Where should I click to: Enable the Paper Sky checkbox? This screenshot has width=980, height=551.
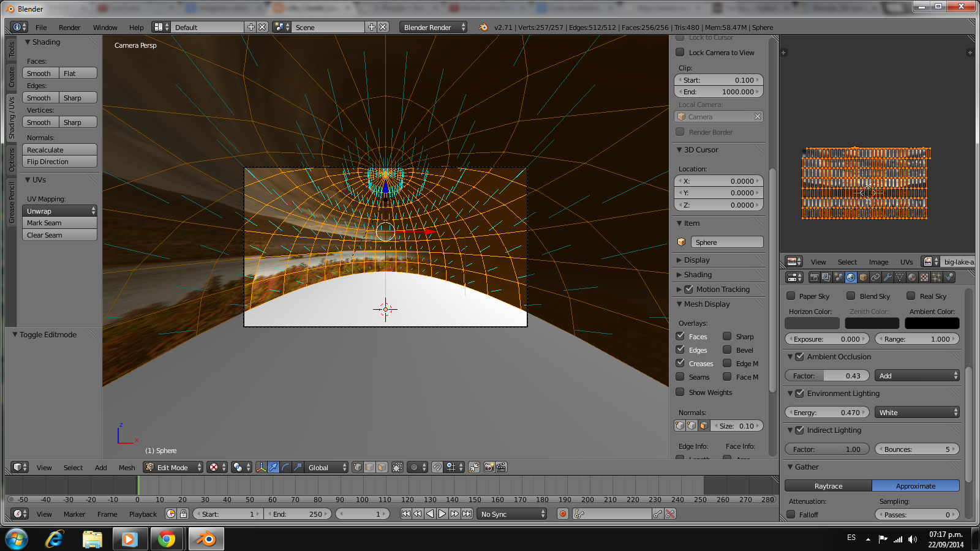click(791, 296)
